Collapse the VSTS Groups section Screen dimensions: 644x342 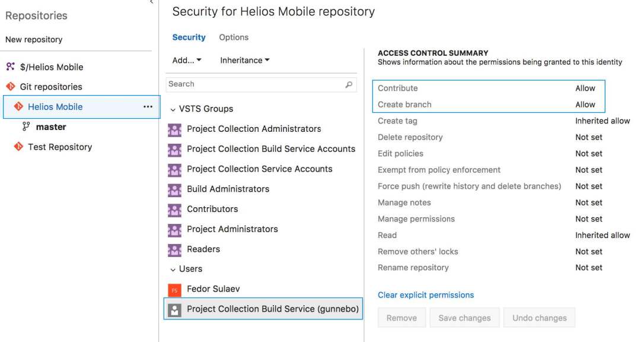coord(173,110)
